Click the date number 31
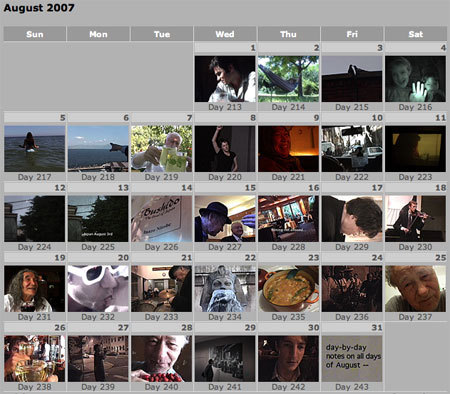The width and height of the screenshot is (450, 394). tap(377, 328)
